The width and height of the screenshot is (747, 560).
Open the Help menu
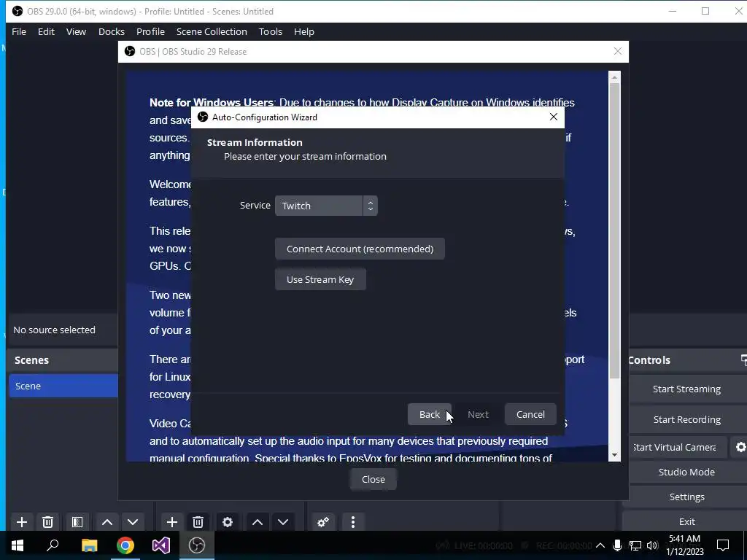point(304,32)
